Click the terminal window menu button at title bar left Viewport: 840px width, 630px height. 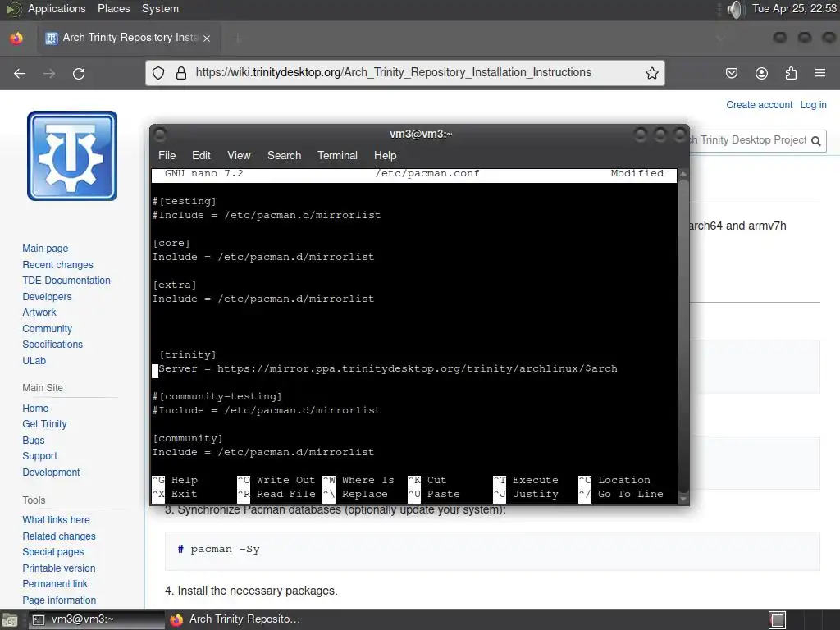point(160,135)
